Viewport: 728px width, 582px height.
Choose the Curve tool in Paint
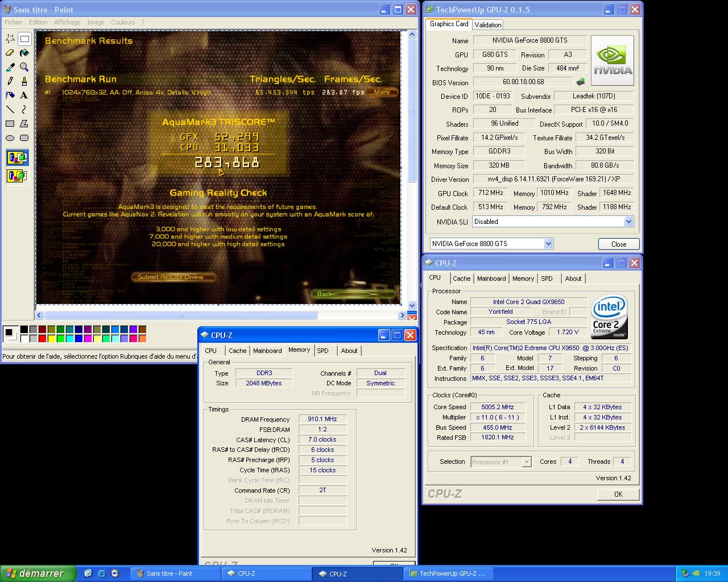tap(24, 109)
